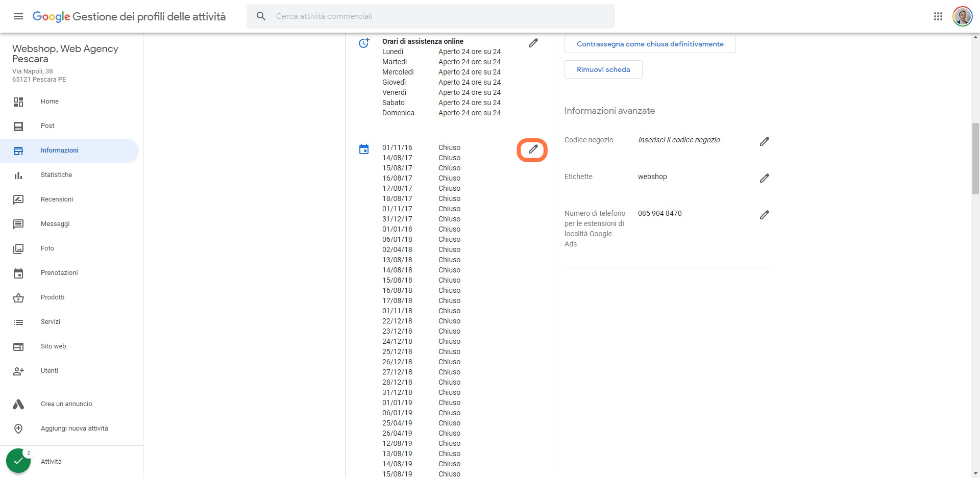Click the Home dashboard icon
The height and width of the screenshot is (478, 980).
18,102
